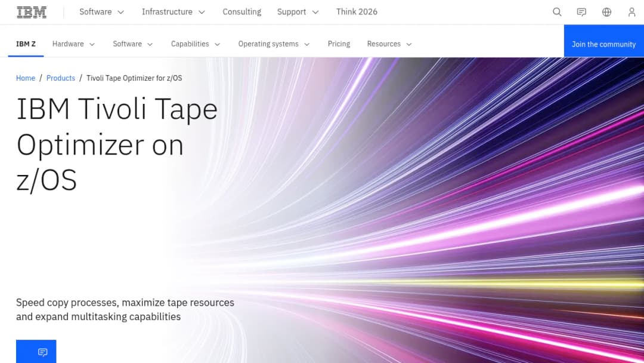Viewport: 644px width, 363px height.
Task: Select the IBM Z tab
Action: [x=26, y=44]
